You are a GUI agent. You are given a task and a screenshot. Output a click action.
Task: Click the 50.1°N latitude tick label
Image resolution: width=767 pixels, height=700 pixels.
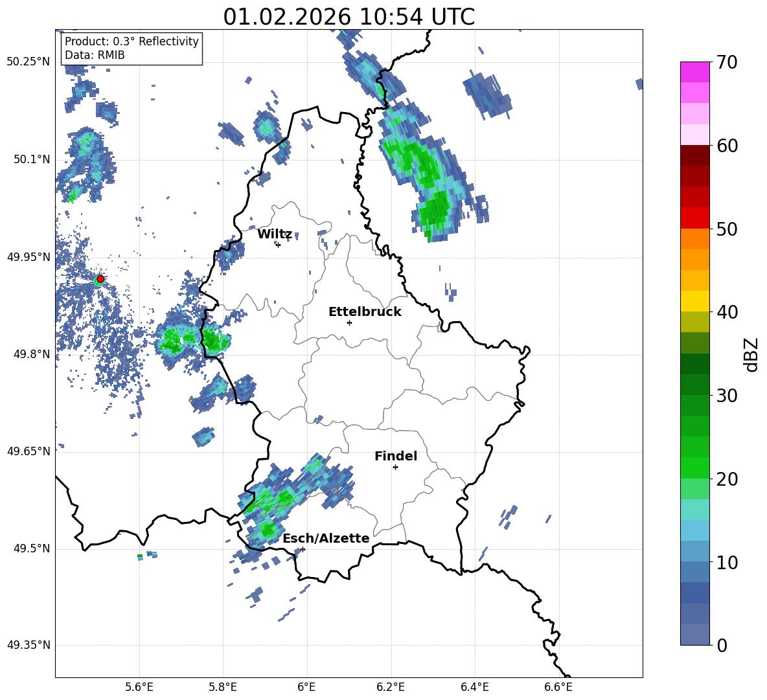pos(32,159)
